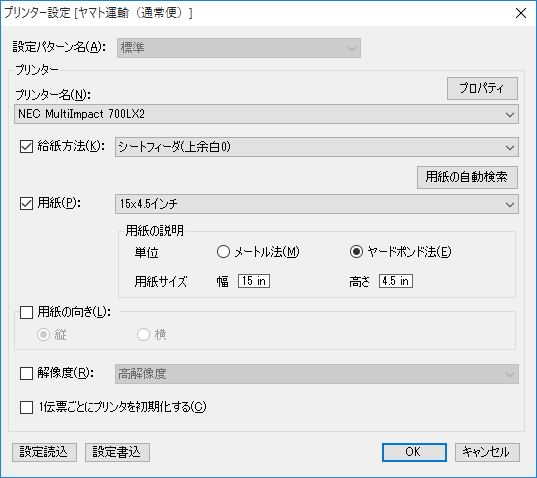
Task: Click the 高さ 4.5 in field
Action: [x=396, y=281]
